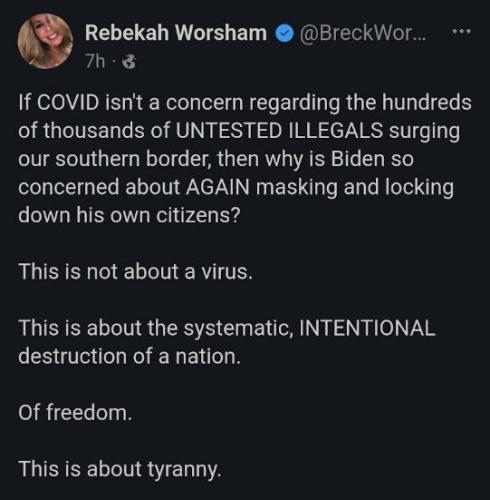Click the capitalized word AGAIN
The width and height of the screenshot is (490, 500).
218,187
